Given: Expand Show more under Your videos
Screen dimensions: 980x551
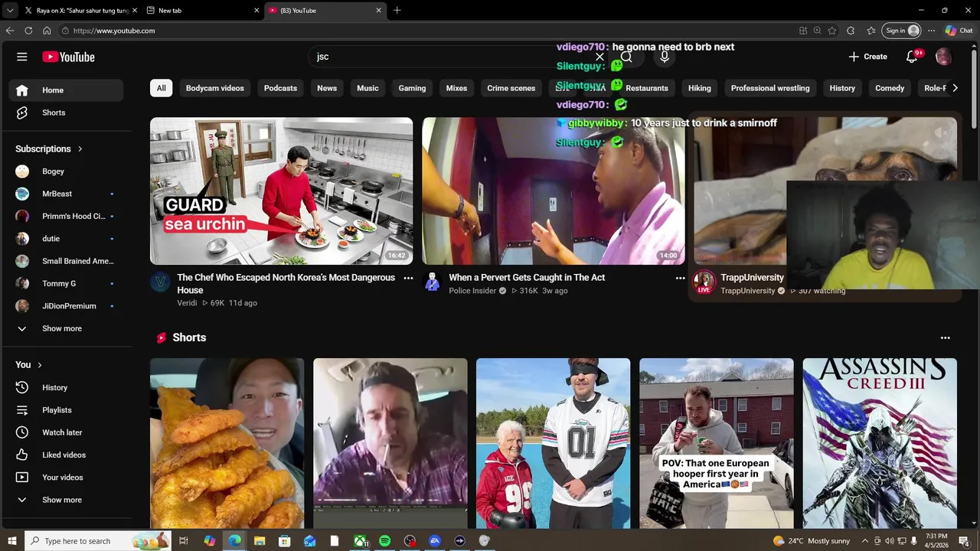Looking at the screenshot, I should pyautogui.click(x=66, y=500).
